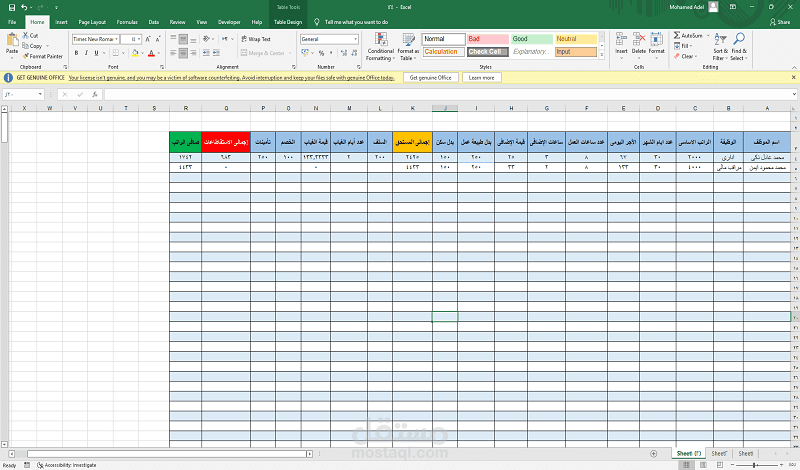Click the Save disk icon in title bar

pyautogui.click(x=11, y=7)
